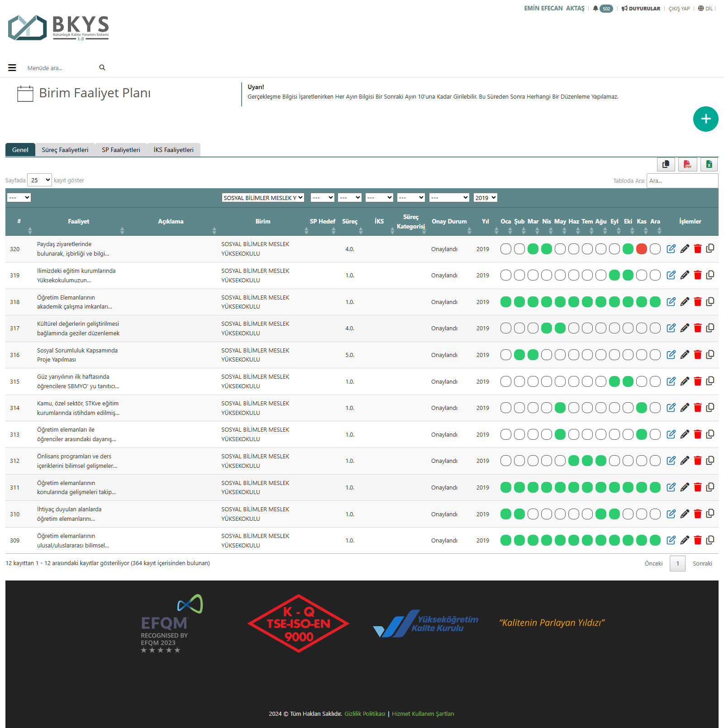Edit activity 320 with pencil icon
Image resolution: width=724 pixels, height=728 pixels.
pos(685,249)
